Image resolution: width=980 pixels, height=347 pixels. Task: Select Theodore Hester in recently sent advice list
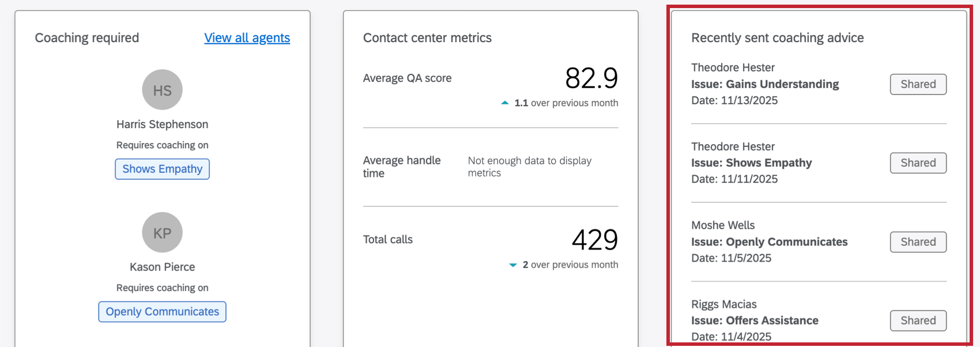[733, 67]
